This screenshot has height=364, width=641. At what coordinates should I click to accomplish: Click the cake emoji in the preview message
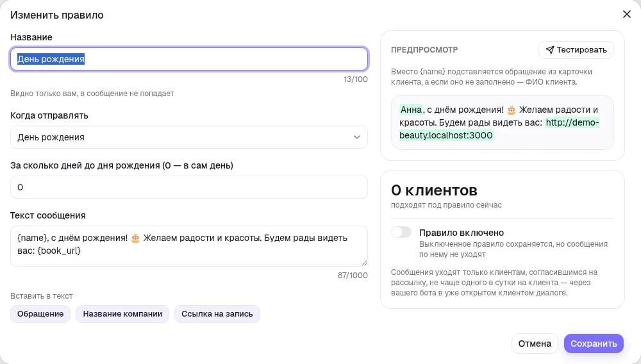click(512, 110)
